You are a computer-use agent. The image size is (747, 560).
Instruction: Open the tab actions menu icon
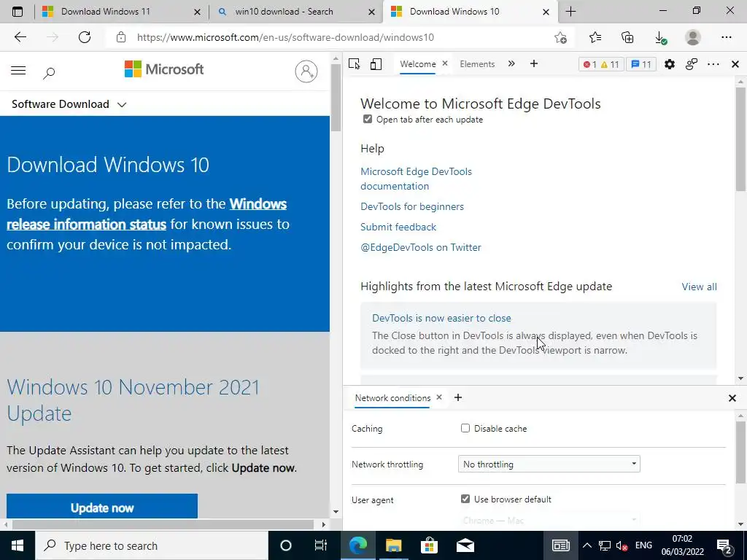point(18,12)
